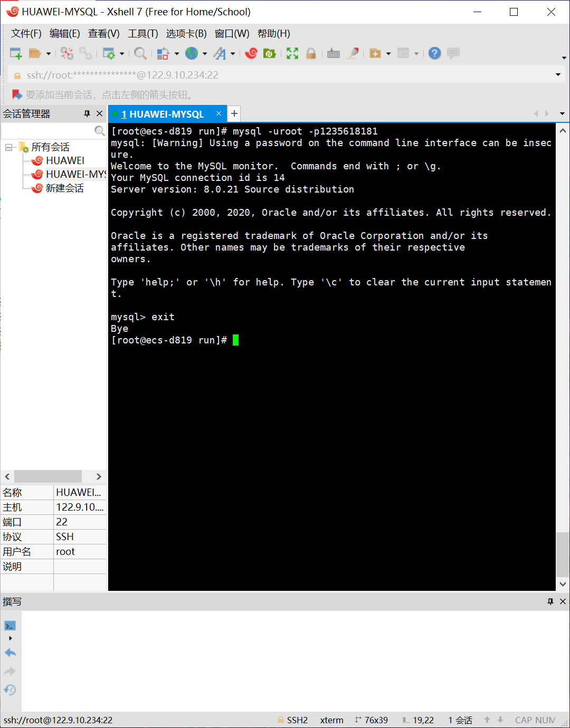Pin the 撰写 compose panel
Screen dimensions: 570x728
550,601
